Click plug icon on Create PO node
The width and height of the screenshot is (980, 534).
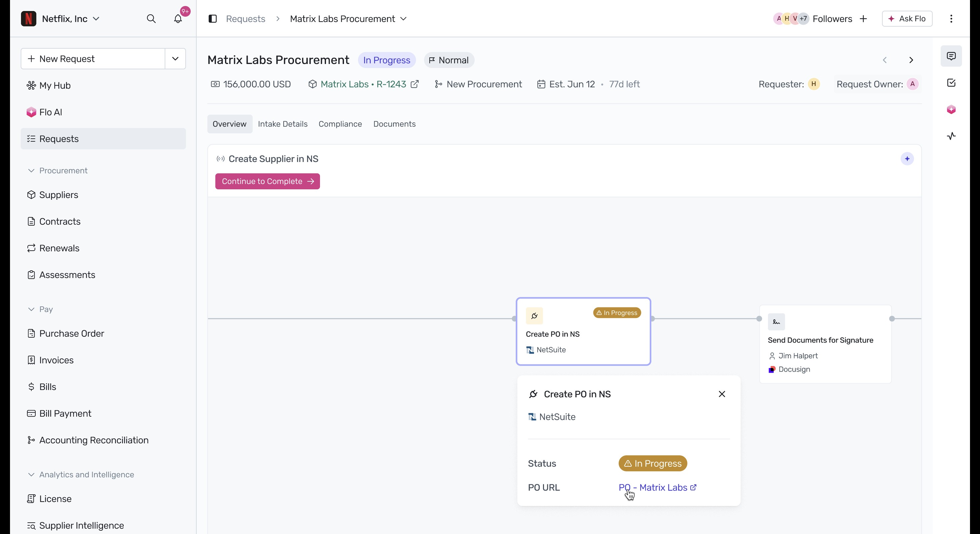pos(535,316)
